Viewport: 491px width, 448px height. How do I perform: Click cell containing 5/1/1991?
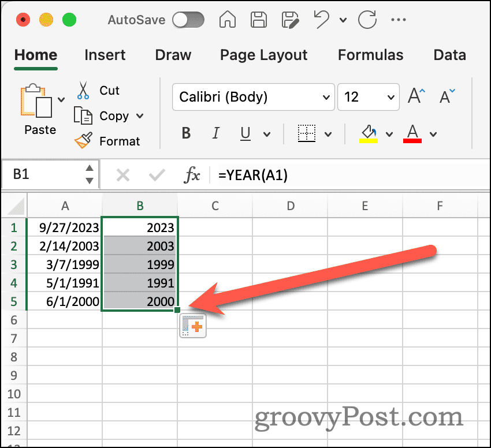[65, 283]
